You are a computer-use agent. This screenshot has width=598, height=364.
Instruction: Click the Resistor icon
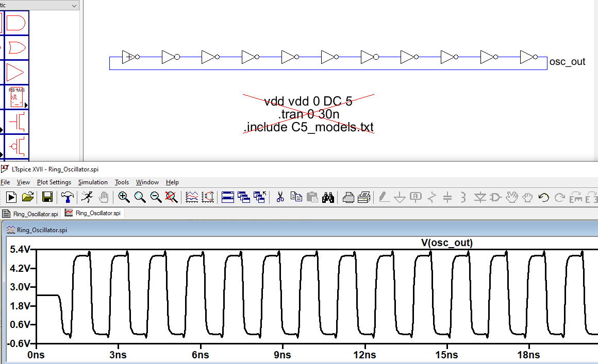tap(431, 197)
